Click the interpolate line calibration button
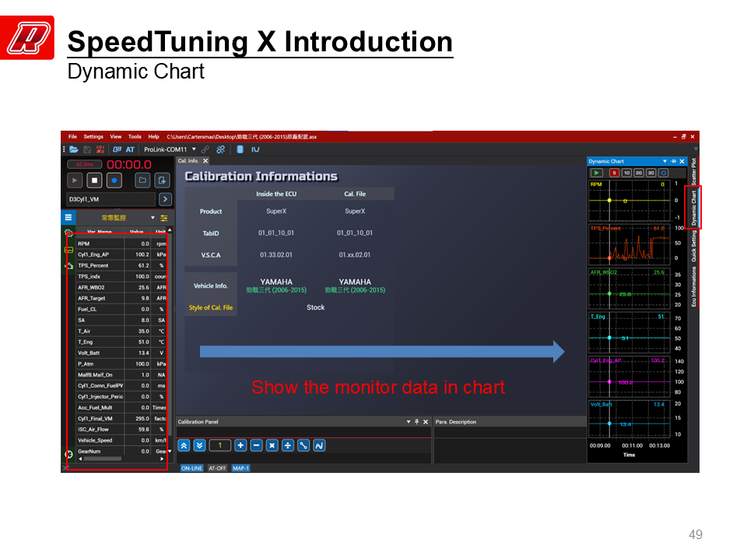Image resolution: width=747 pixels, height=560 pixels. (x=303, y=446)
